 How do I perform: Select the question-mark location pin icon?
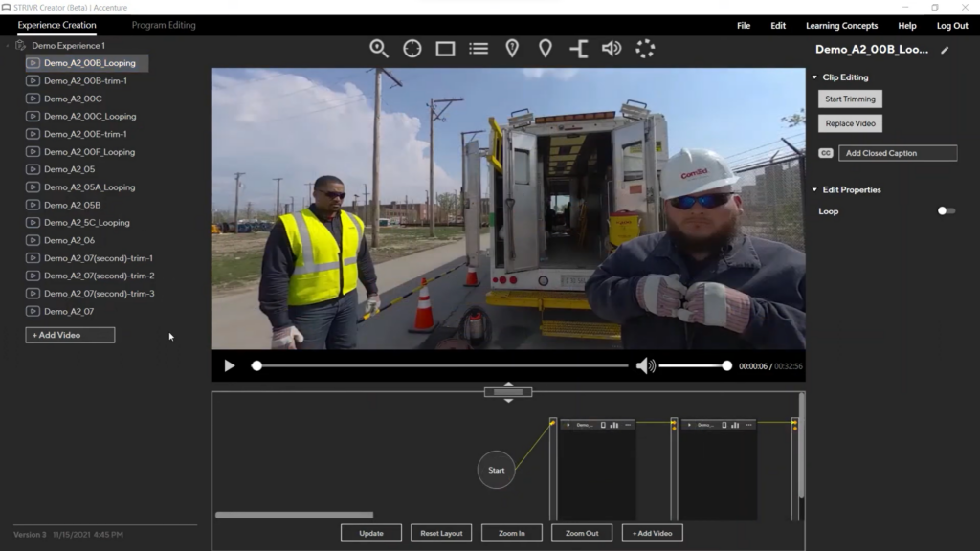[512, 49]
